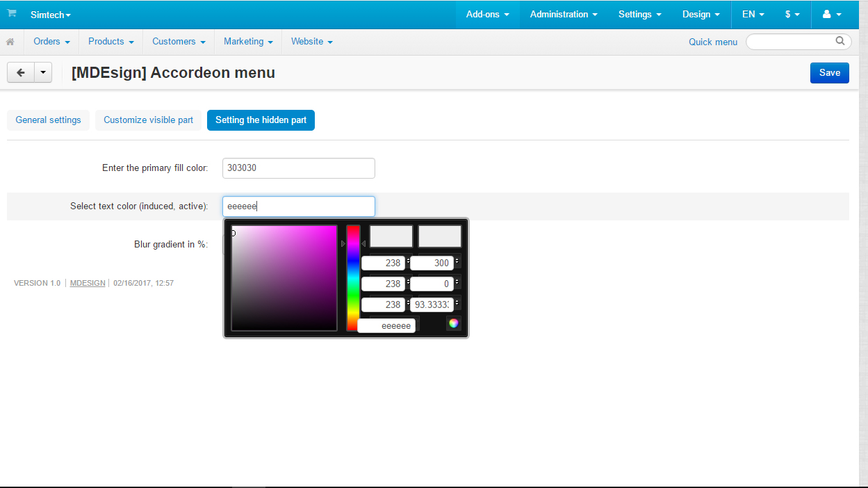Click the green value field in color picker
This screenshot has width=868, height=488.
383,284
